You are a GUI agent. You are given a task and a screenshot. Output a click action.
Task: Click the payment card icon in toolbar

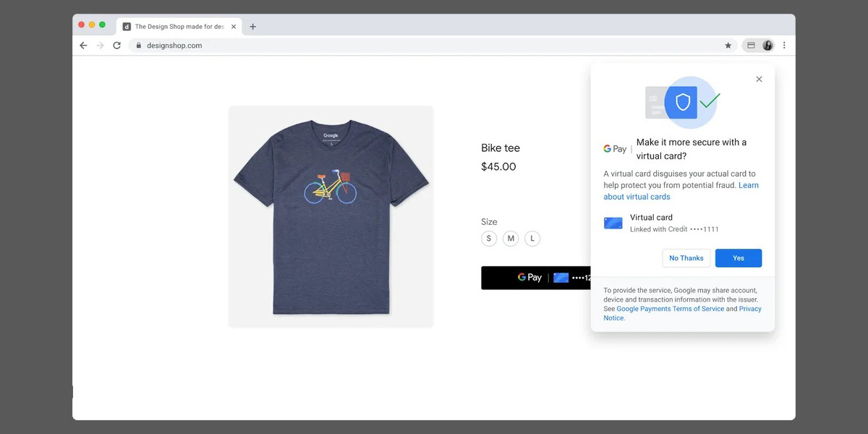coord(751,46)
